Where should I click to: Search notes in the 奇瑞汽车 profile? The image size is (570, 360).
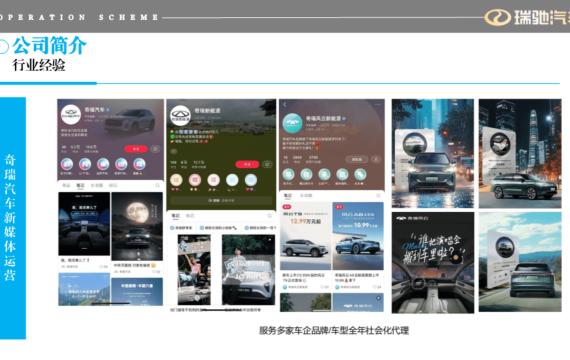point(157,185)
